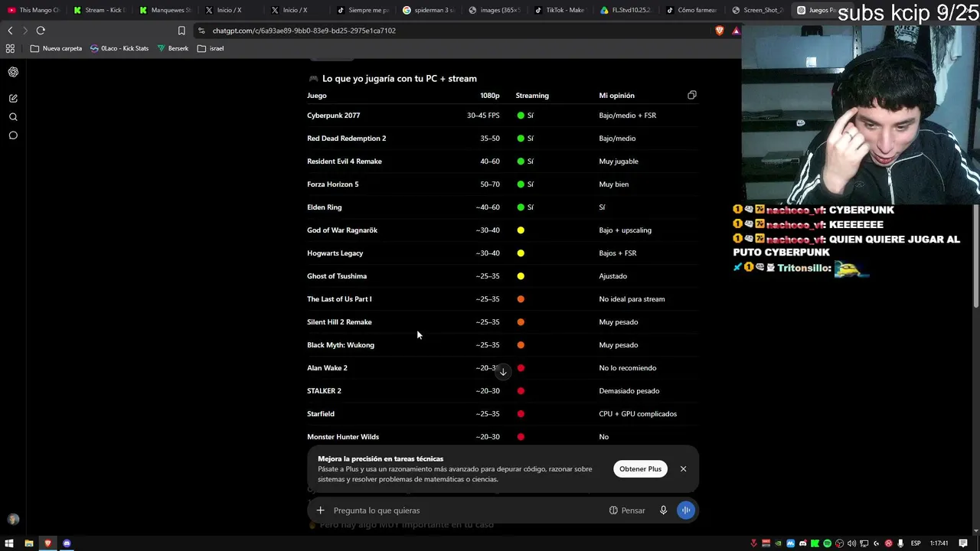Select the 'CPU + GPU complicados' opinion
This screenshot has width=980, height=551.
[x=638, y=414]
